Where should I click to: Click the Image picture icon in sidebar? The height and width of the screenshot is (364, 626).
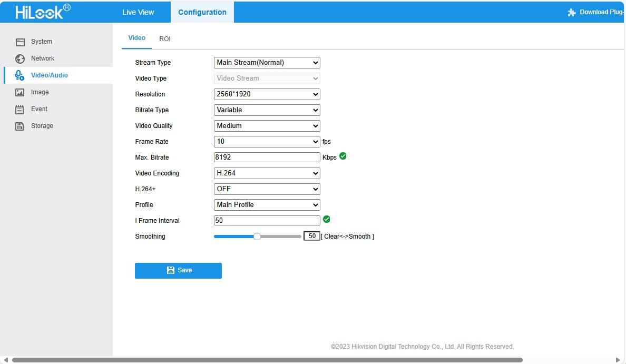20,93
